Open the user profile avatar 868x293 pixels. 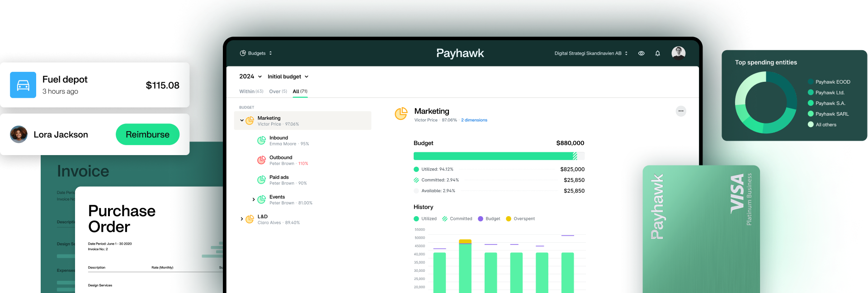678,53
